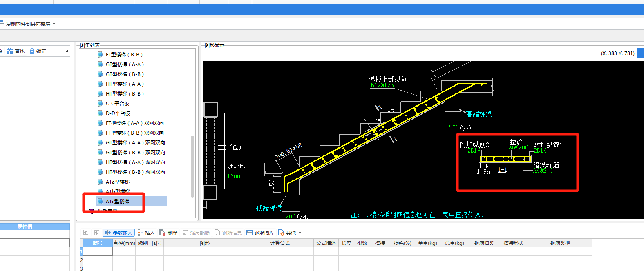Click the 损耗(%) column header
The height and width of the screenshot is (271, 644).
point(402,243)
